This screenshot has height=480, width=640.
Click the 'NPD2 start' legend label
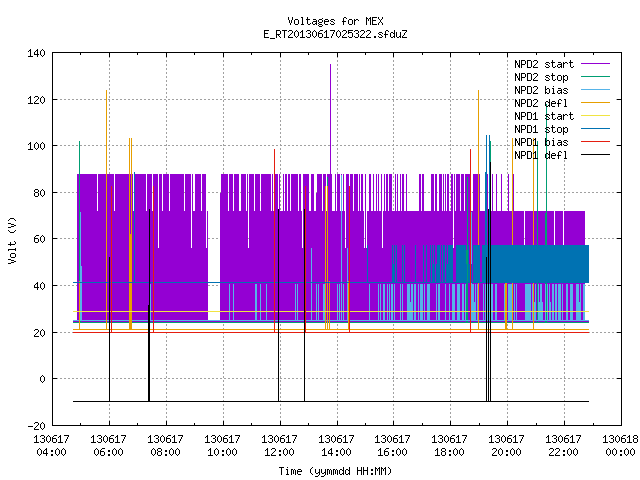point(544,64)
